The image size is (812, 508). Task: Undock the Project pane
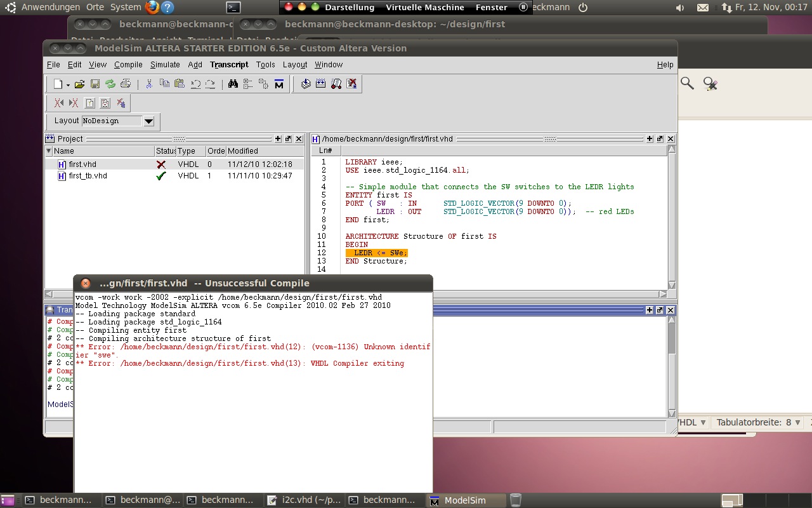coord(288,139)
